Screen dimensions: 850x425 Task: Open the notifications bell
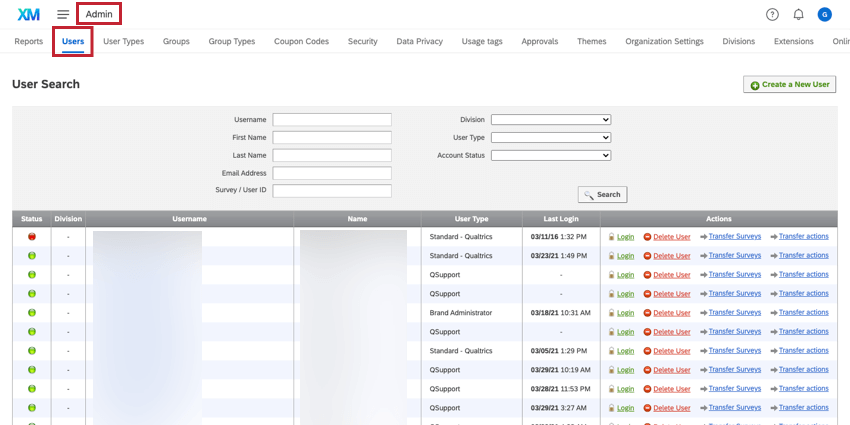798,15
